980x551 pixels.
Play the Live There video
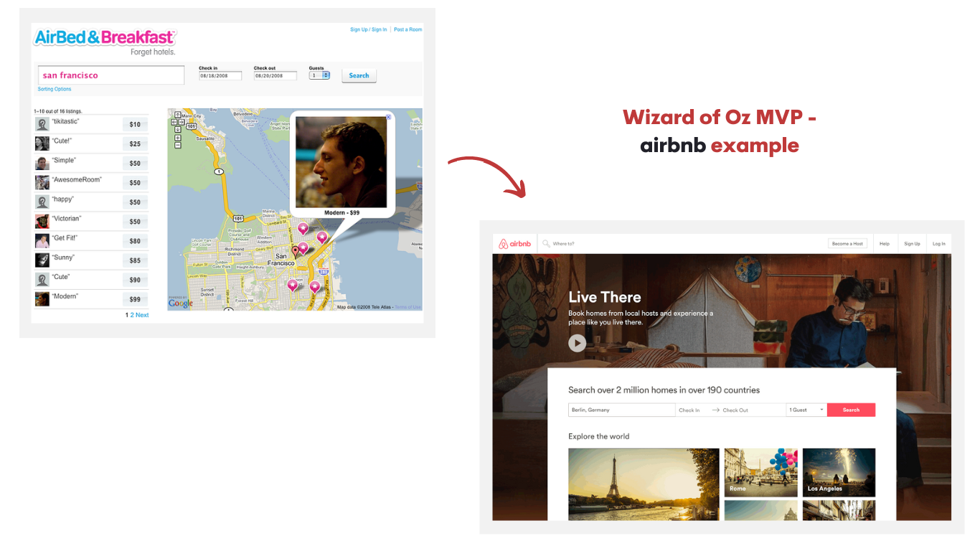pyautogui.click(x=577, y=343)
